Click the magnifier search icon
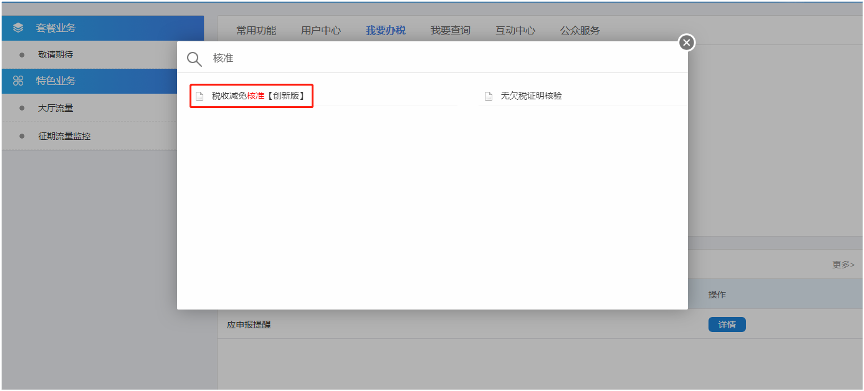 (195, 59)
